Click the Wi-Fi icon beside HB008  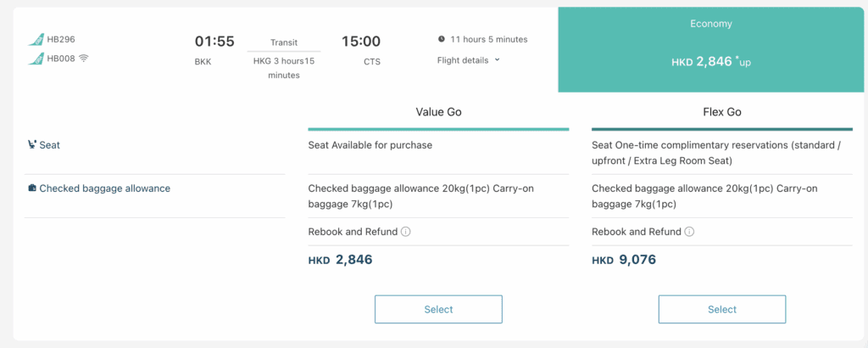(x=83, y=59)
